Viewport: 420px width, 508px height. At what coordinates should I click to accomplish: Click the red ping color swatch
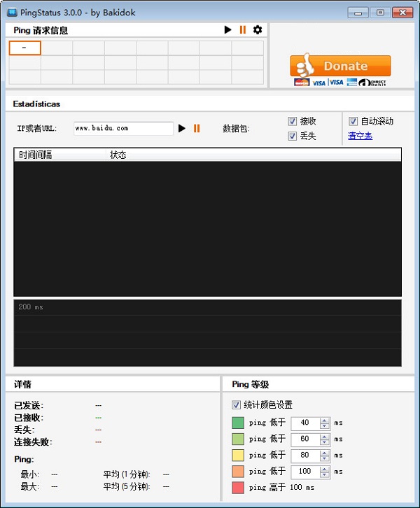238,487
